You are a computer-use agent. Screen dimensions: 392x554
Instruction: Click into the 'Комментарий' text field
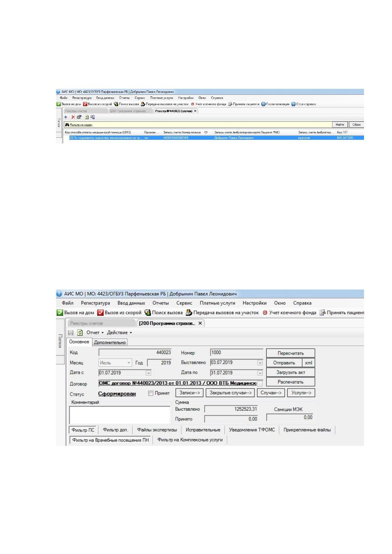coord(120,415)
